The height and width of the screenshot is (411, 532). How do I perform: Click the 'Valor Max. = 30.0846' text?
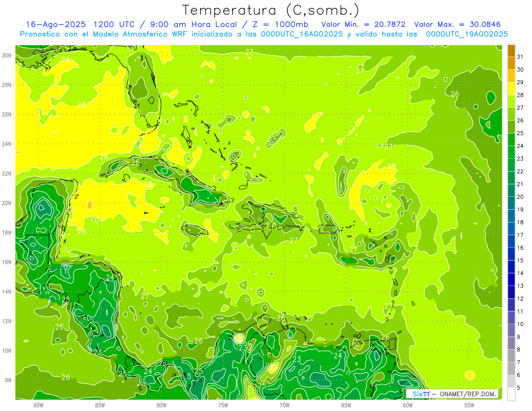(458, 24)
